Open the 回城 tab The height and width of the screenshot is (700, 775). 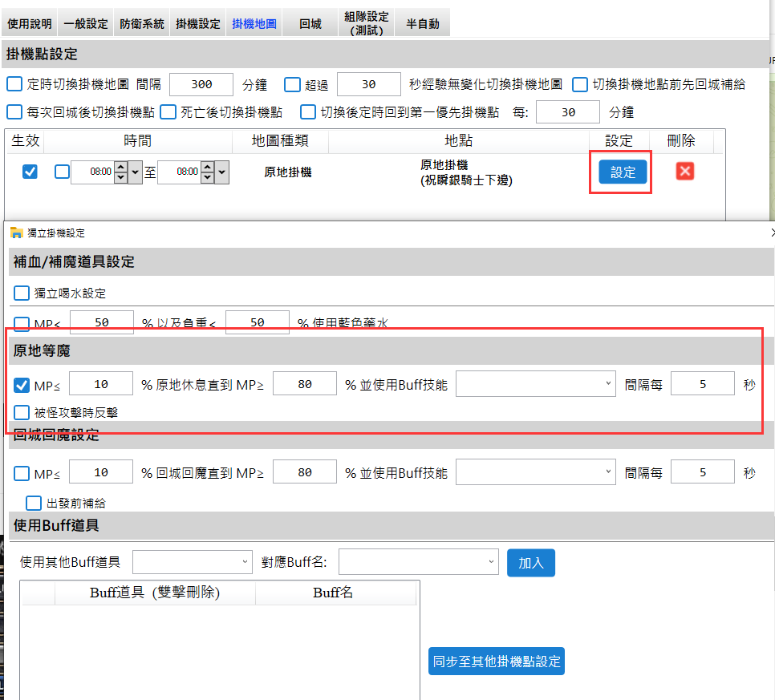pyautogui.click(x=310, y=23)
